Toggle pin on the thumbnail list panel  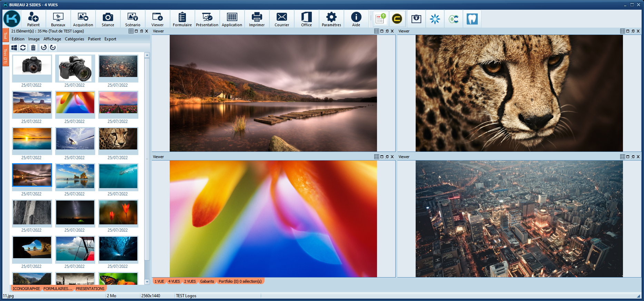(x=141, y=31)
